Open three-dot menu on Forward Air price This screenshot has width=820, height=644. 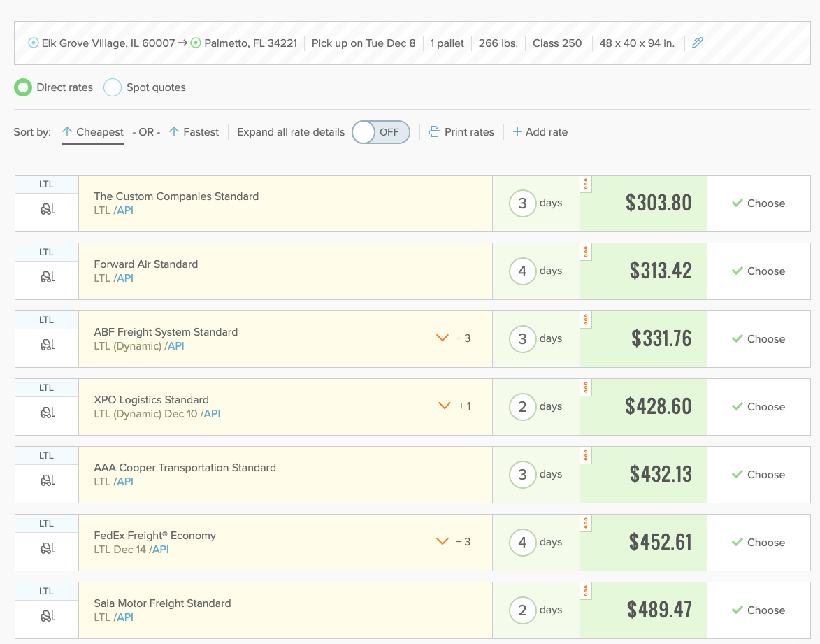coord(586,252)
